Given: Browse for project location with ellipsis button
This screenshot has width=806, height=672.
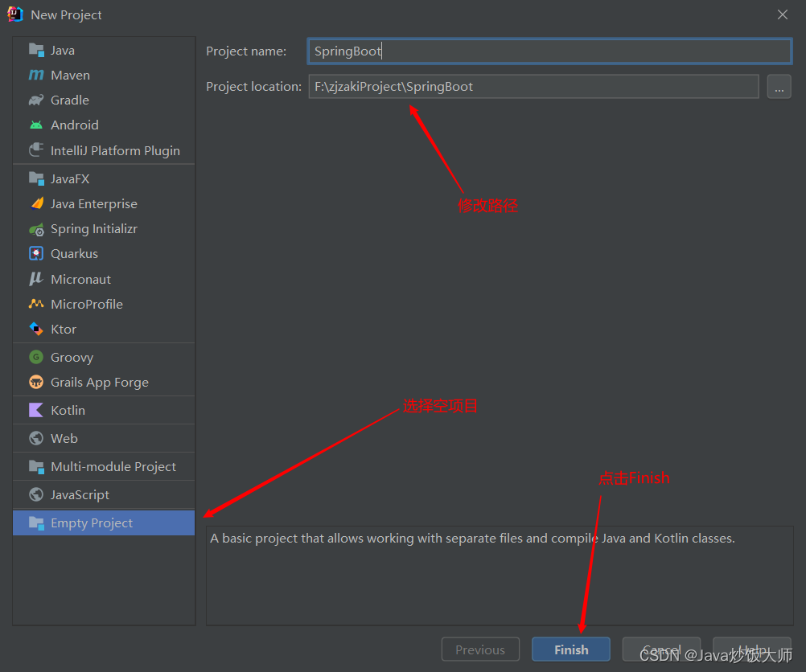Looking at the screenshot, I should (x=779, y=86).
